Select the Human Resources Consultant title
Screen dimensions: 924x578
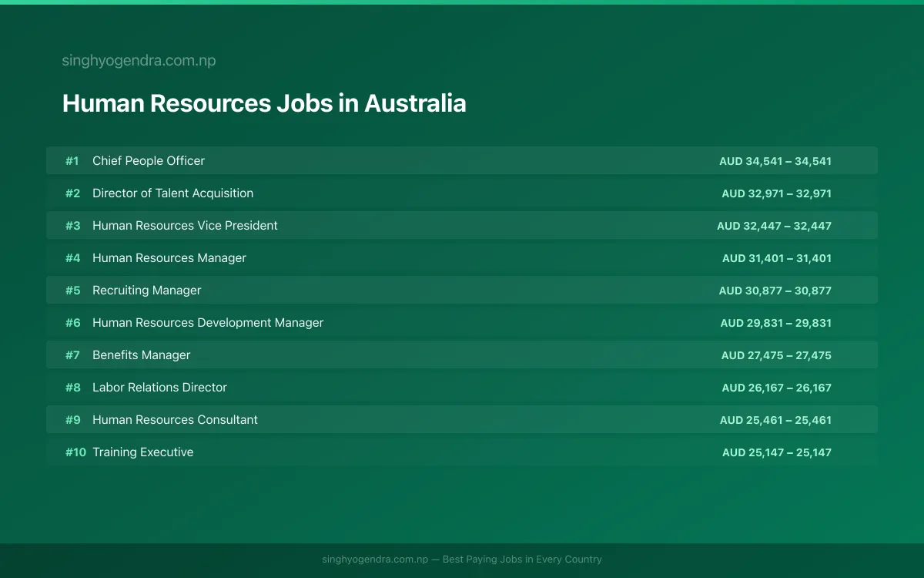coord(175,420)
